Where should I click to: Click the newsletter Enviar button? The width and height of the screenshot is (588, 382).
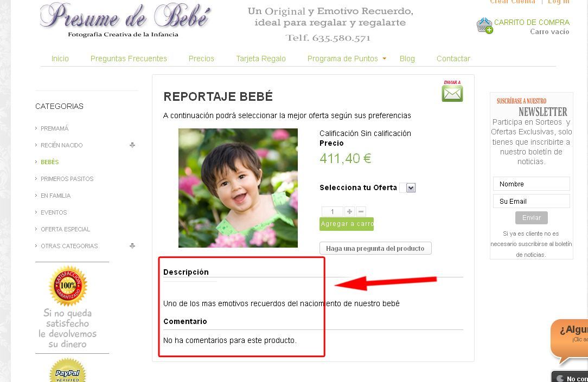tap(532, 218)
